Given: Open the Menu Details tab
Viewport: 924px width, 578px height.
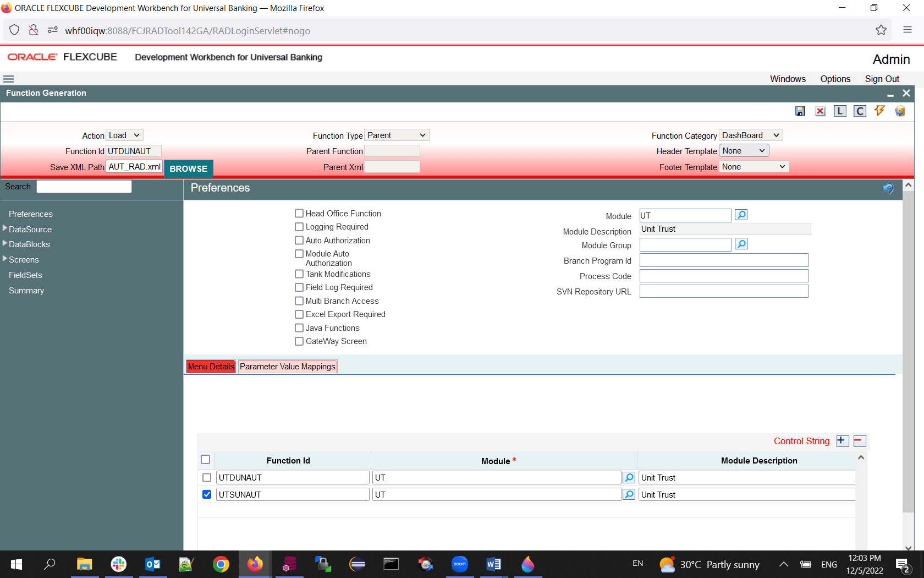Looking at the screenshot, I should click(211, 367).
